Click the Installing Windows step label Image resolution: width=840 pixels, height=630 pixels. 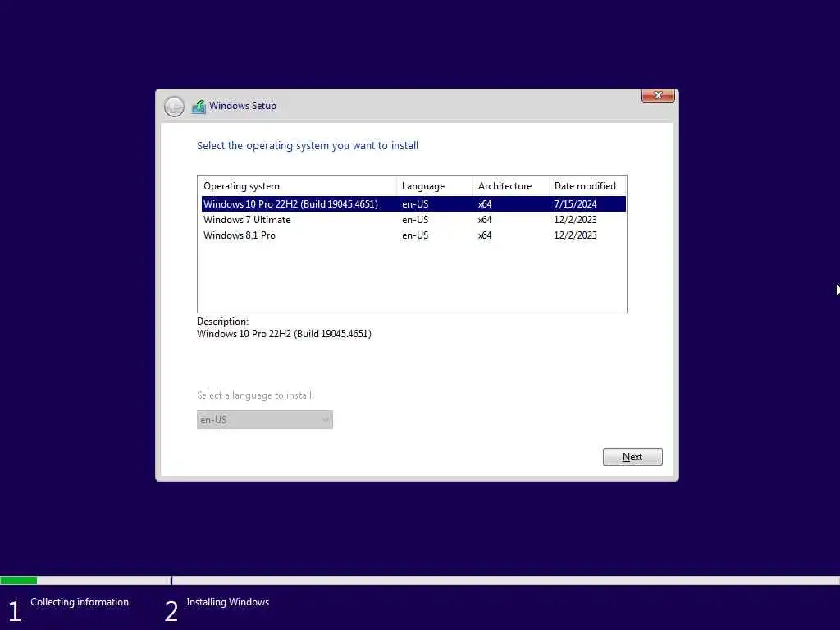tap(228, 602)
